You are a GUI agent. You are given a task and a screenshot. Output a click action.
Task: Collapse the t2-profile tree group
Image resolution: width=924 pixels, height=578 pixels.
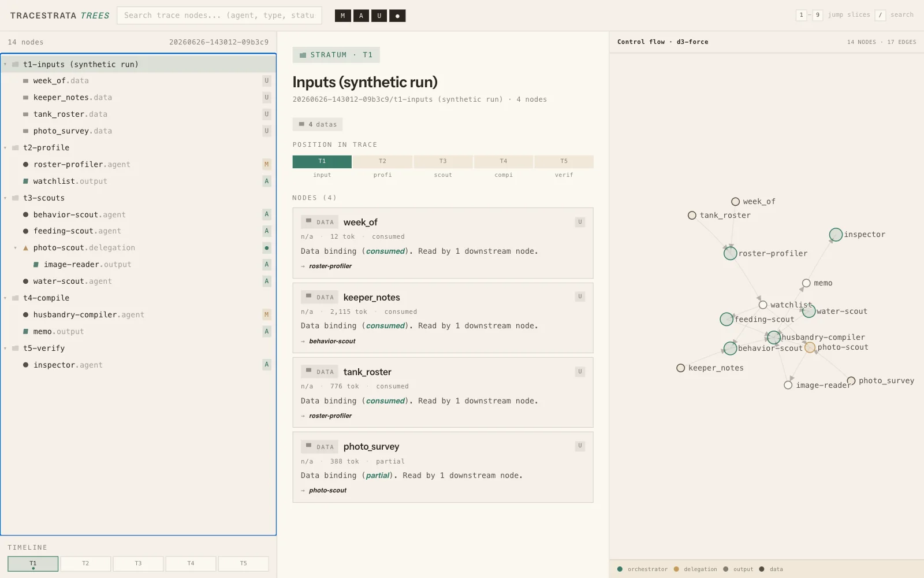click(5, 147)
